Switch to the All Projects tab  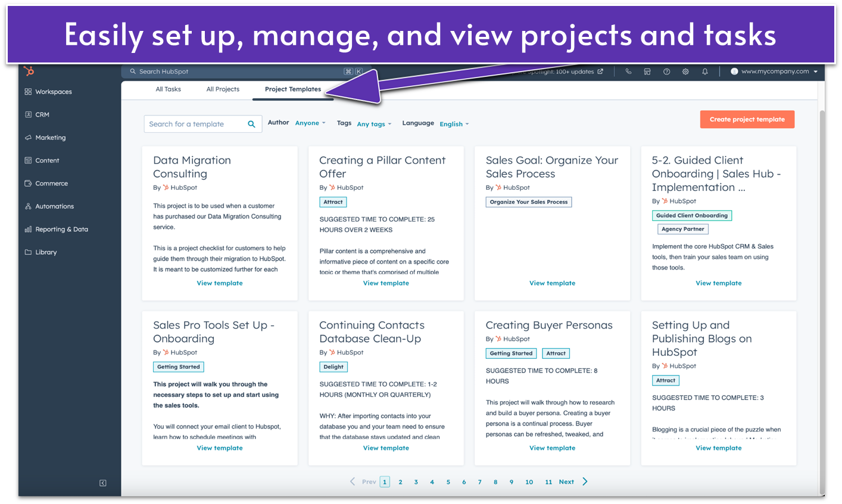[x=223, y=89]
